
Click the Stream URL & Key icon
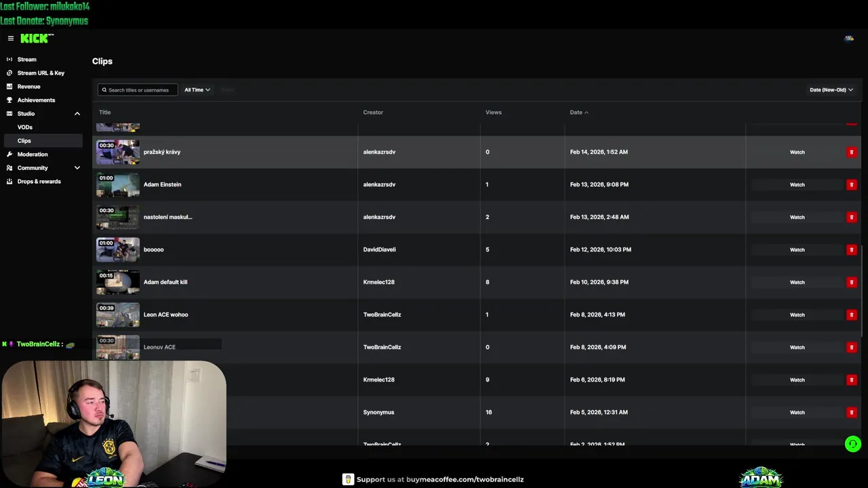pos(9,73)
